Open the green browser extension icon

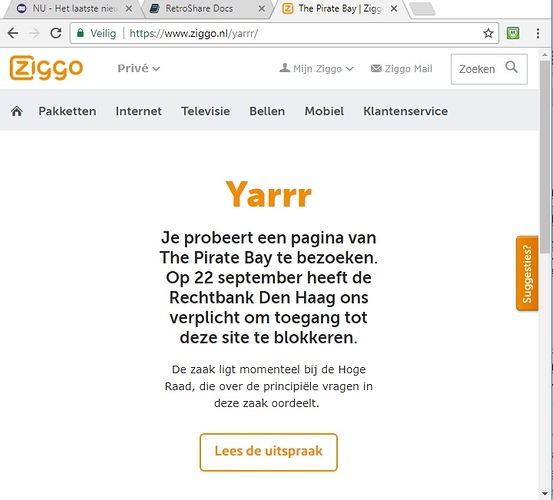tap(513, 33)
